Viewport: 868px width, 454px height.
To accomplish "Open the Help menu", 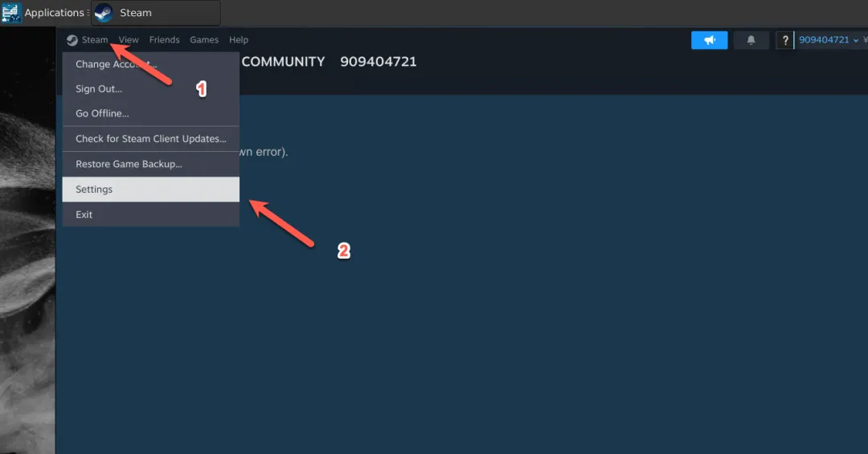I will pos(239,40).
